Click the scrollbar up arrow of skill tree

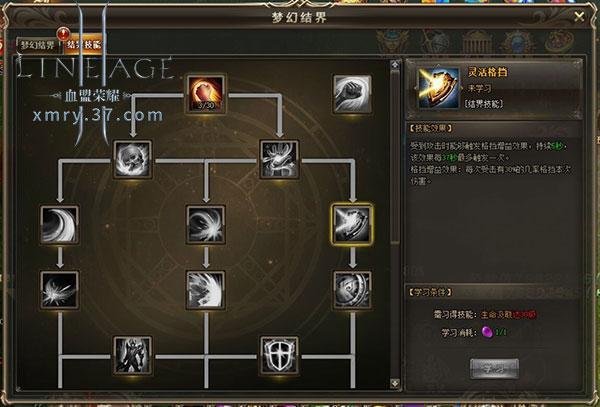coord(395,65)
